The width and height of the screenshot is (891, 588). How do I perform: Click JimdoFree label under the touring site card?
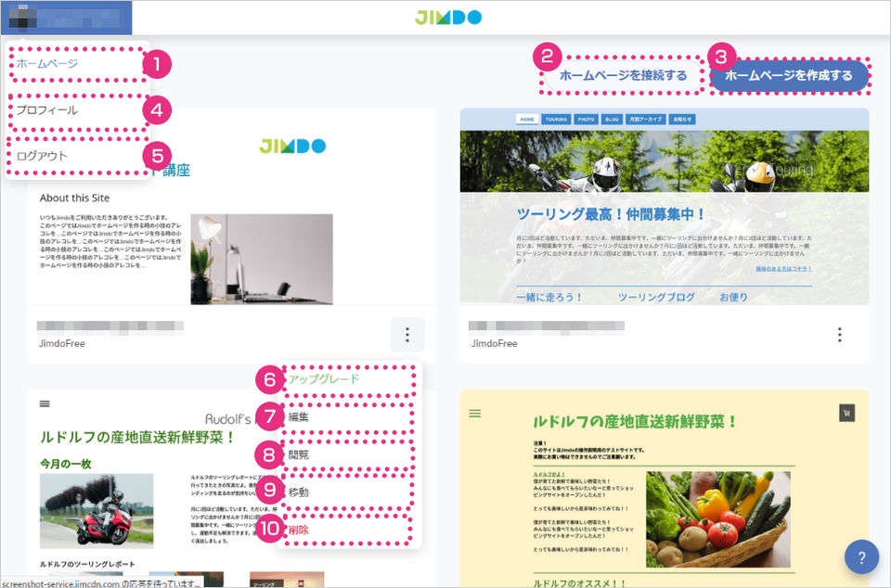coord(494,343)
